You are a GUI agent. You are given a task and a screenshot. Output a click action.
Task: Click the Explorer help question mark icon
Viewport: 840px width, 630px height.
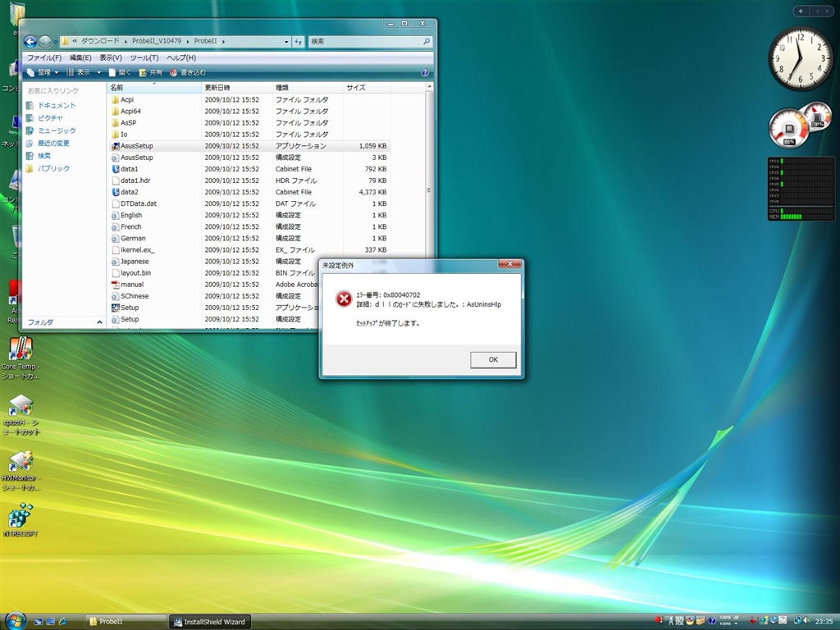click(x=425, y=72)
